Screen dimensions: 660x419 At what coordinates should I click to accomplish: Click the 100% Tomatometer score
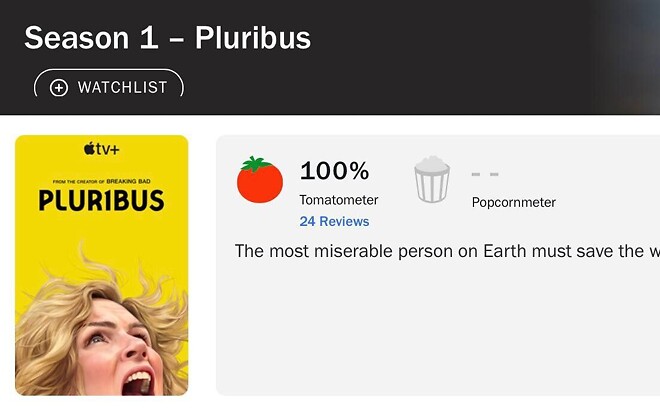[334, 170]
